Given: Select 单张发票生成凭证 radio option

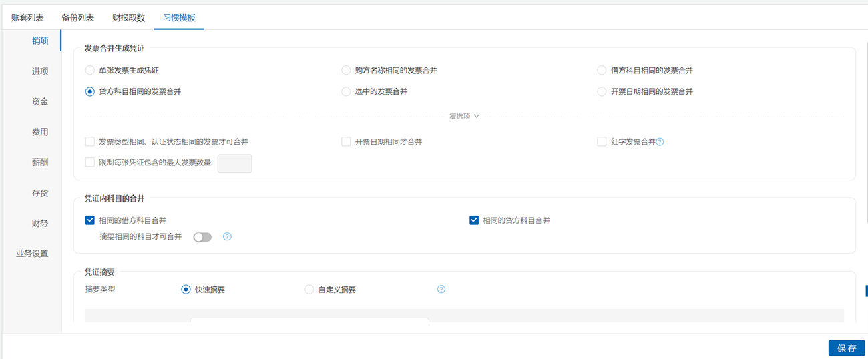Looking at the screenshot, I should point(90,70).
